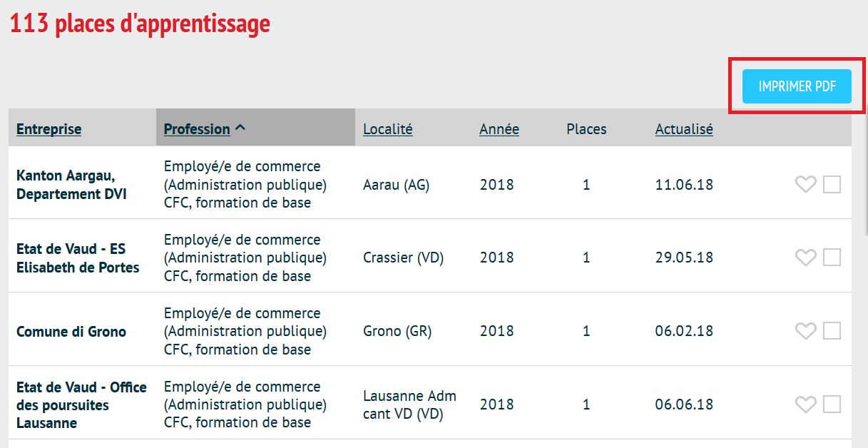Sort entries by Année header
This screenshot has height=448, width=868.
pos(499,129)
